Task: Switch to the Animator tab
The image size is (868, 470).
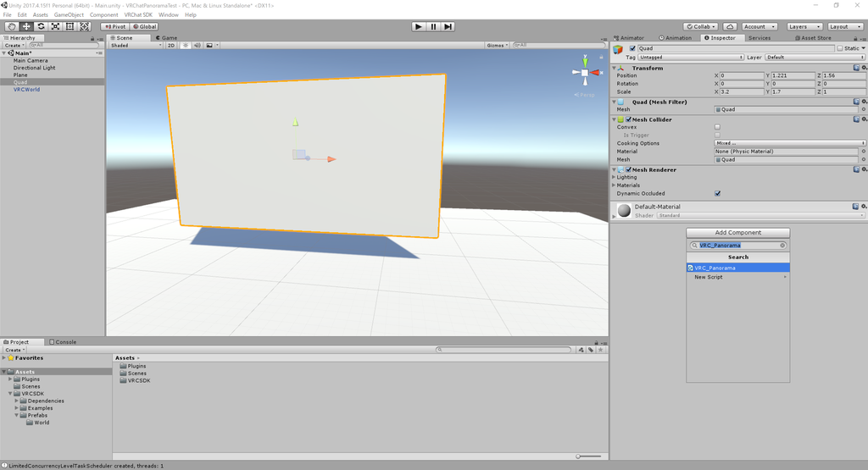Action: click(x=629, y=37)
